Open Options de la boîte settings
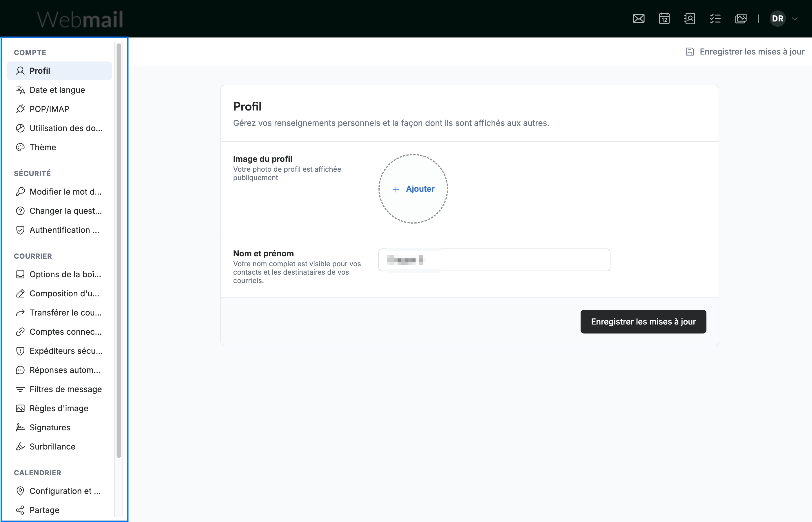Viewport: 812px width, 522px height. click(x=59, y=274)
